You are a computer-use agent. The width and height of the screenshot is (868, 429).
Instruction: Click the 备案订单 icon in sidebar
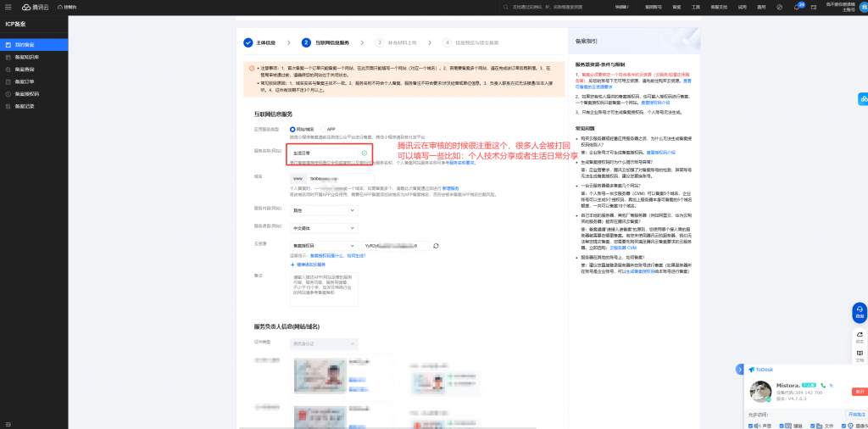(x=8, y=81)
